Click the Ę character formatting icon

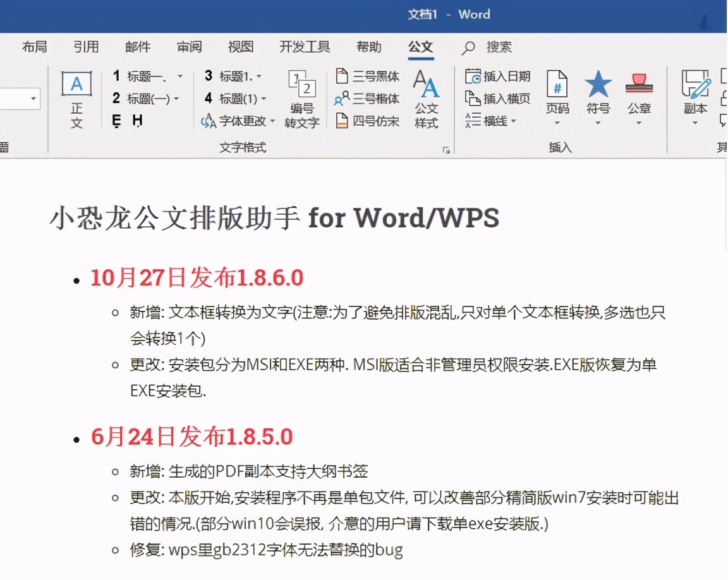coord(117,120)
